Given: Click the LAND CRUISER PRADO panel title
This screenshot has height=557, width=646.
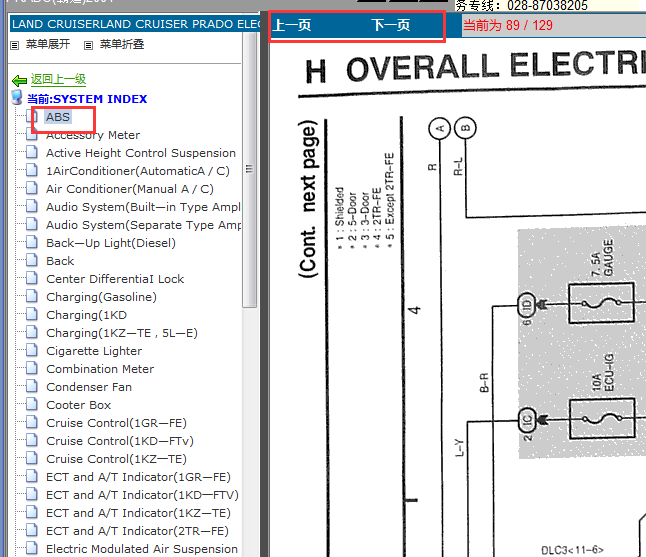Looking at the screenshot, I should [136, 24].
